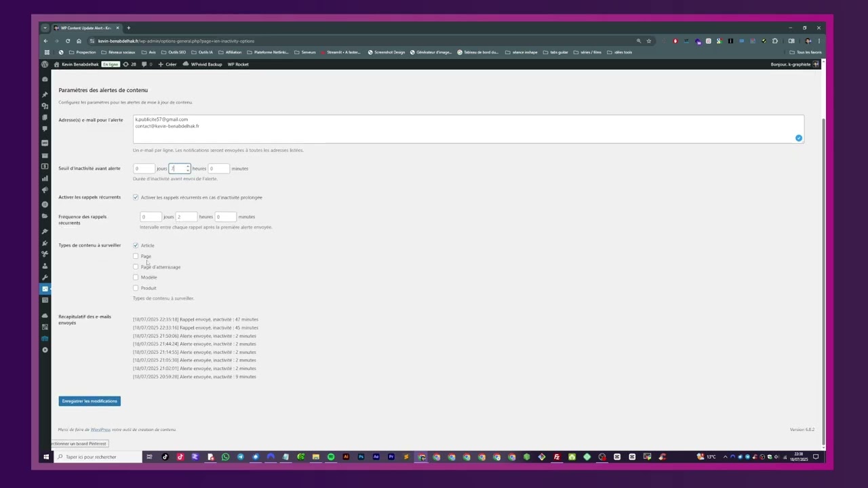
Task: Open Adobe Illustrator from the taskbar
Action: [346, 457]
